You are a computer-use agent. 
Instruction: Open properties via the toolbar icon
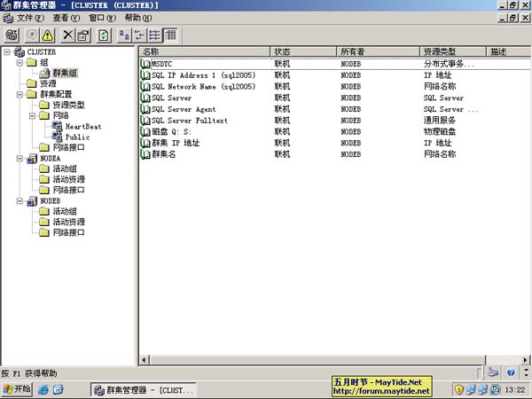(83, 35)
